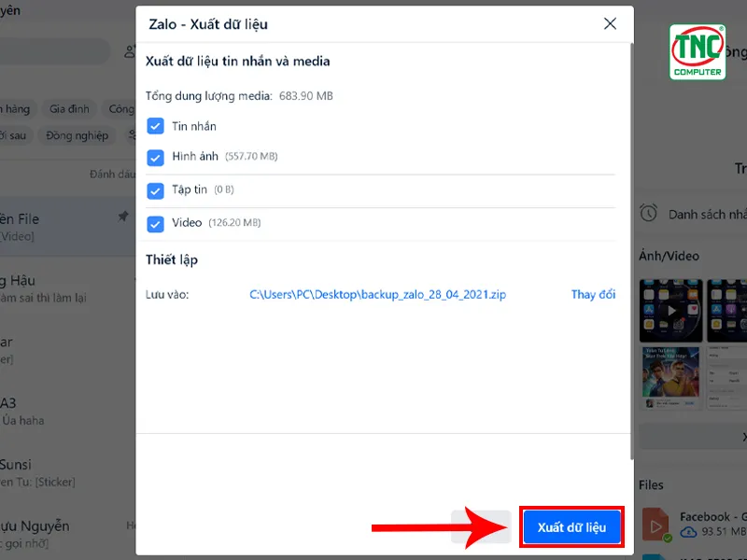
Task: Open the backup_zalo zip save path link
Action: [x=377, y=294]
